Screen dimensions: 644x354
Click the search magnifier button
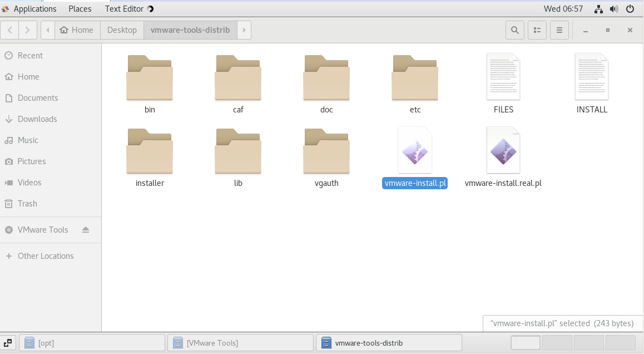point(514,30)
